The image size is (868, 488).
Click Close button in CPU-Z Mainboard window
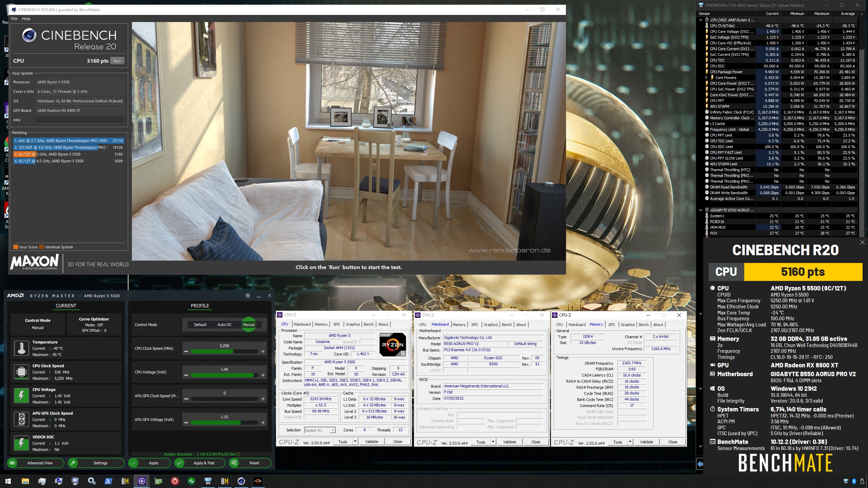click(x=536, y=442)
